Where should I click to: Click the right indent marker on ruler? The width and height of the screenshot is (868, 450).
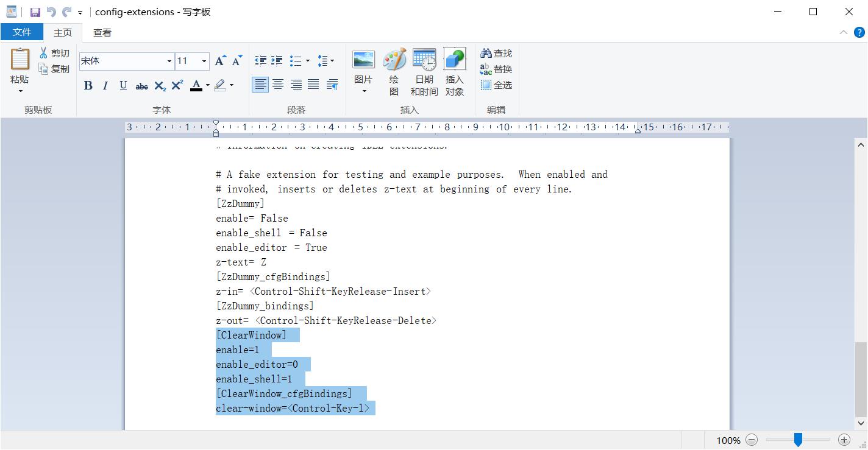point(638,130)
